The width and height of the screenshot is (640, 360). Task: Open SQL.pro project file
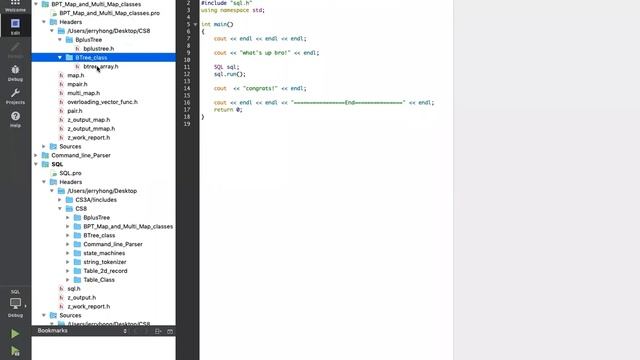(70, 173)
